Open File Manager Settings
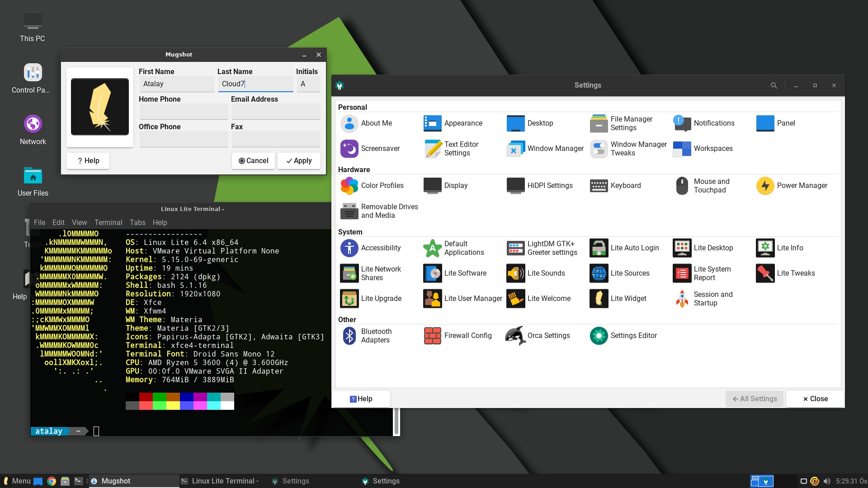Screen dimensions: 868x488 point(622,123)
